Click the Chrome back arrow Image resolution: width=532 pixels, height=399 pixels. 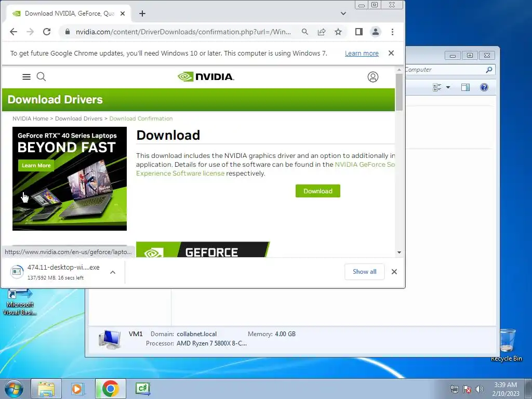point(14,32)
